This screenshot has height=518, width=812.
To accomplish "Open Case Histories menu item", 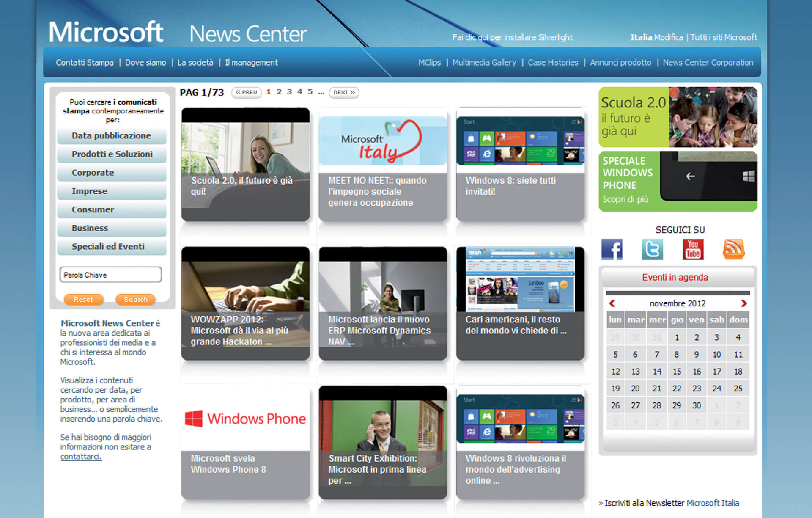I will 553,63.
